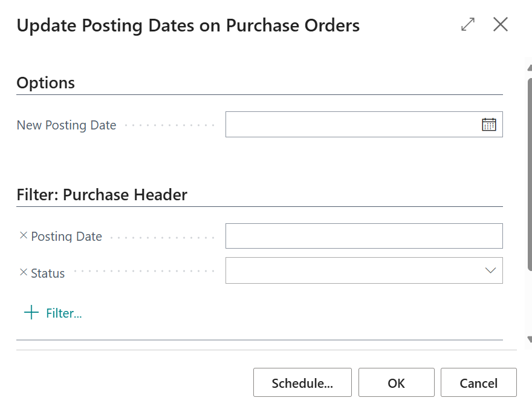Remove the Posting Date filter
The height and width of the screenshot is (412, 532).
pyautogui.click(x=24, y=235)
